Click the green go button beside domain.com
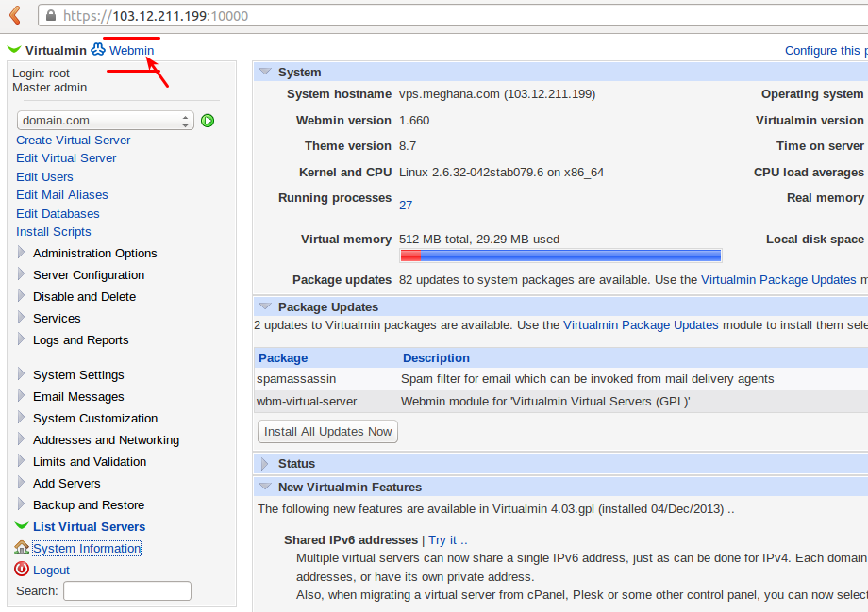Viewport: 868px width, 612px height. tap(208, 121)
